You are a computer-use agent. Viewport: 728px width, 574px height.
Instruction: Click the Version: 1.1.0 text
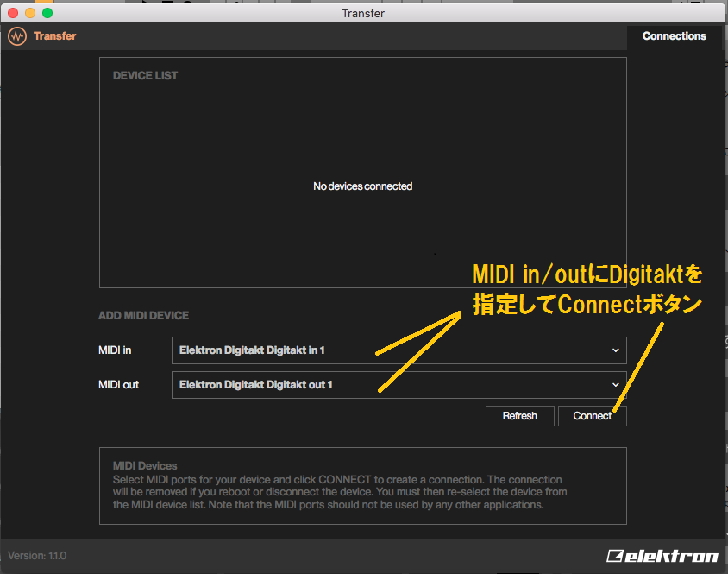pos(37,556)
